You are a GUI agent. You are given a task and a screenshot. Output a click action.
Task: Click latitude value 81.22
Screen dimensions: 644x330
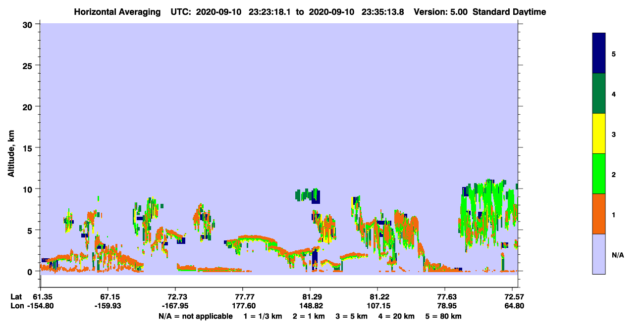tap(377, 297)
